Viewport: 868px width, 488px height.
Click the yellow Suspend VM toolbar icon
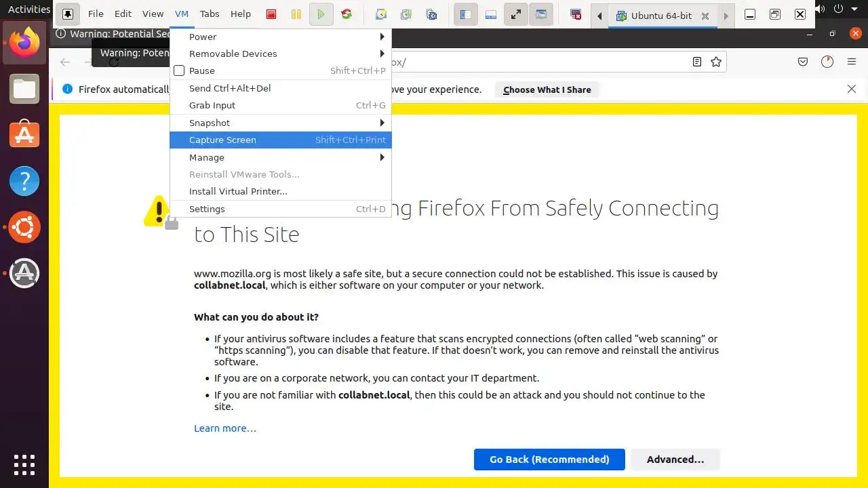(x=296, y=14)
